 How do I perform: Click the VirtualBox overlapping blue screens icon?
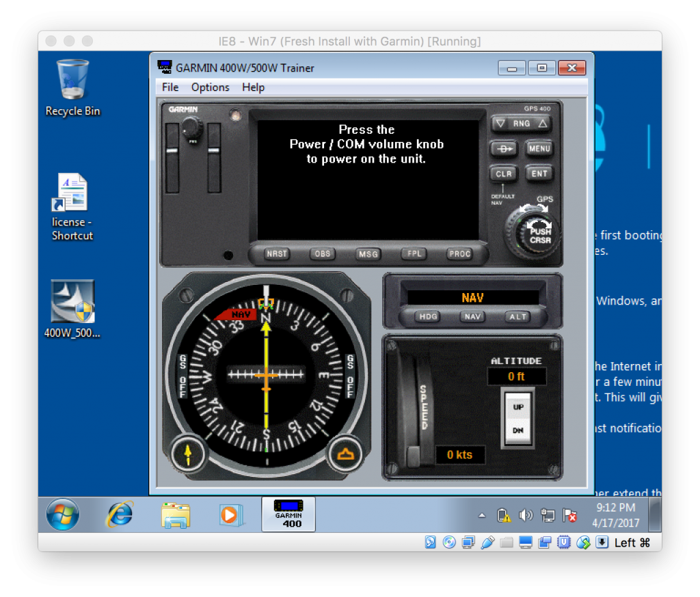click(545, 542)
